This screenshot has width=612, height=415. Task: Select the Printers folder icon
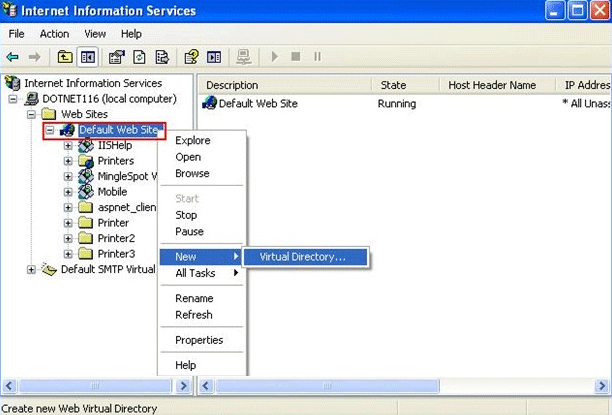pos(85,161)
